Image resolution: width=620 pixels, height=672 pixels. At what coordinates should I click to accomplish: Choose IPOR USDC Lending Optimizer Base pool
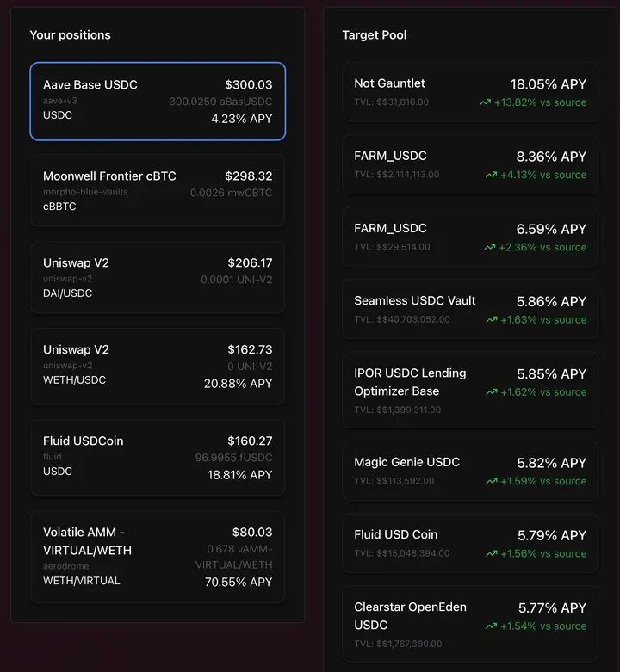(x=470, y=390)
